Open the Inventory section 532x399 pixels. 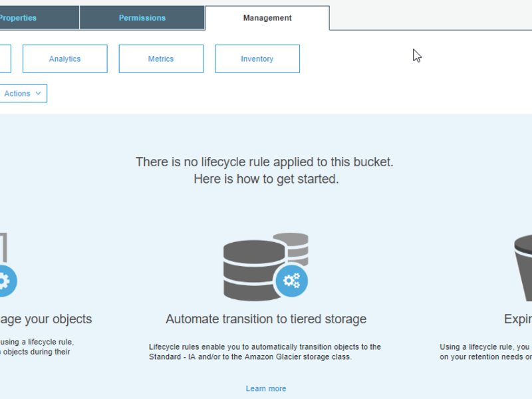[257, 59]
